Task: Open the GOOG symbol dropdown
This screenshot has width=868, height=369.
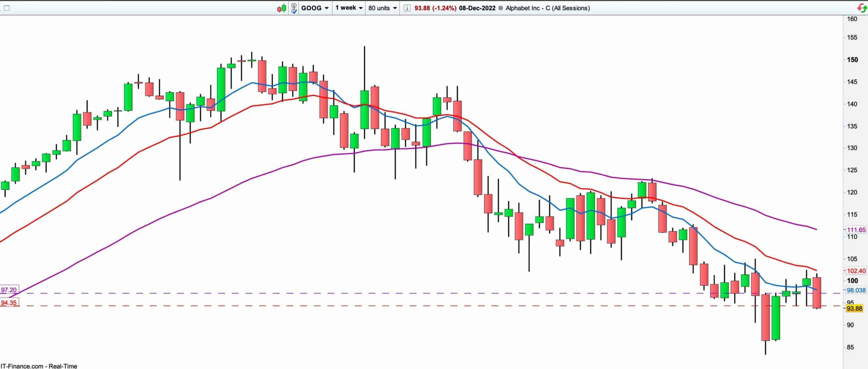Action: (315, 8)
